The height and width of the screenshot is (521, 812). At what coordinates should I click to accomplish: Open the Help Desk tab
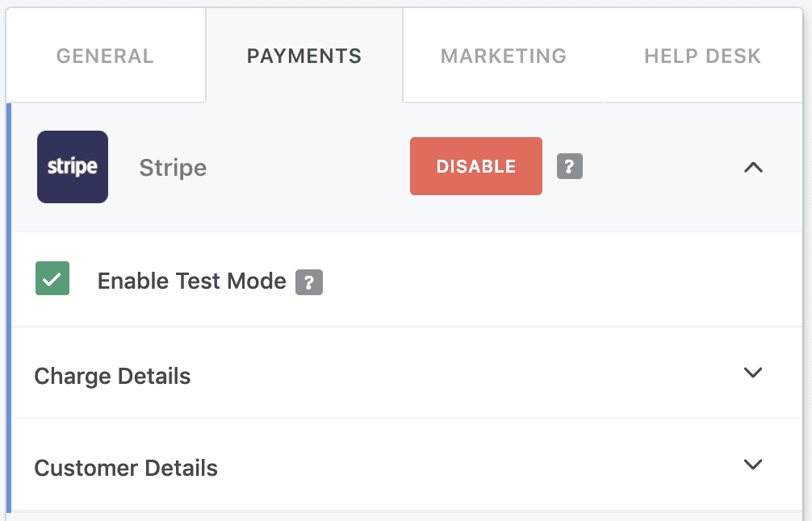(x=702, y=56)
